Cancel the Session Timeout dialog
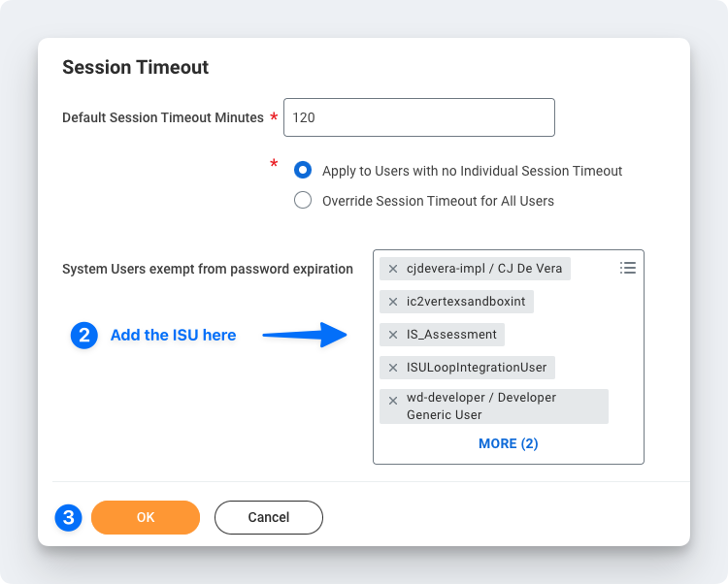This screenshot has height=584, width=728. (x=269, y=517)
